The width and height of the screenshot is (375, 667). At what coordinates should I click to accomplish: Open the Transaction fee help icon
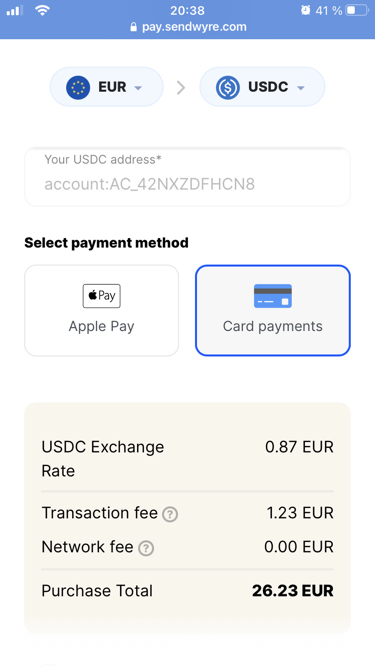[x=170, y=514]
